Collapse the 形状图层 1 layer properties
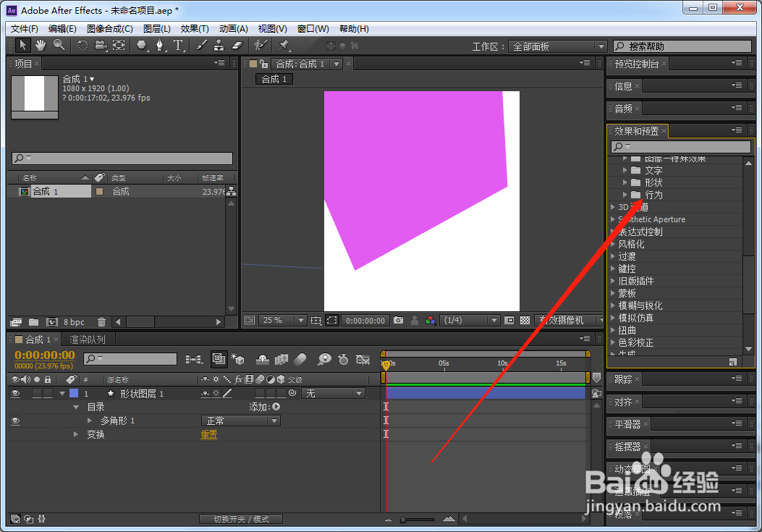The image size is (762, 532). (62, 394)
